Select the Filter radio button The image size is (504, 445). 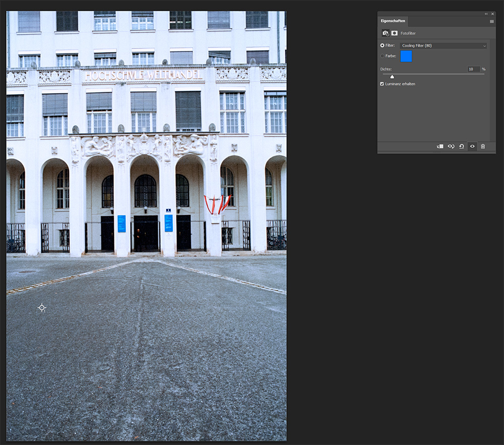point(382,45)
